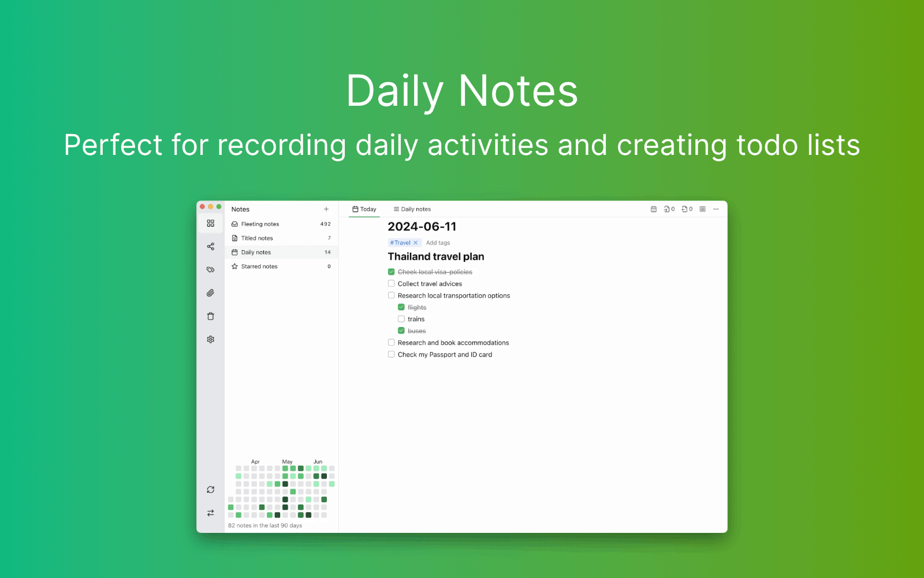Show incoming links icon with count 0
This screenshot has height=578, width=924.
tap(669, 209)
